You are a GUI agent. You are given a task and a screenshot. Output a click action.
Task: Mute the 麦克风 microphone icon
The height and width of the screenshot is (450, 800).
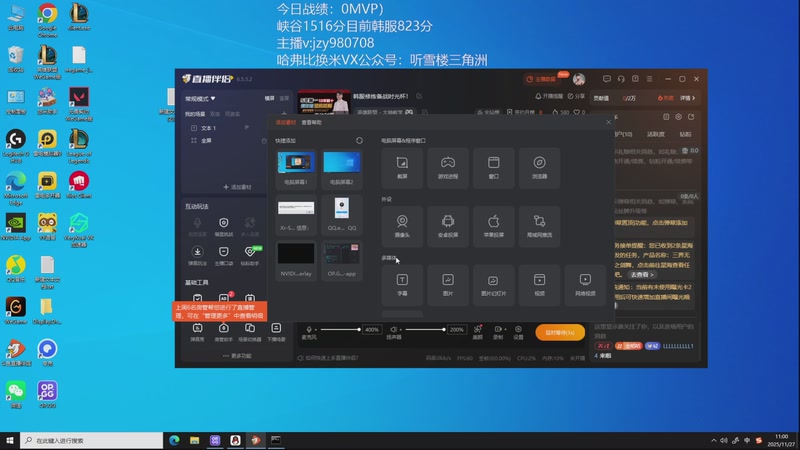point(309,330)
